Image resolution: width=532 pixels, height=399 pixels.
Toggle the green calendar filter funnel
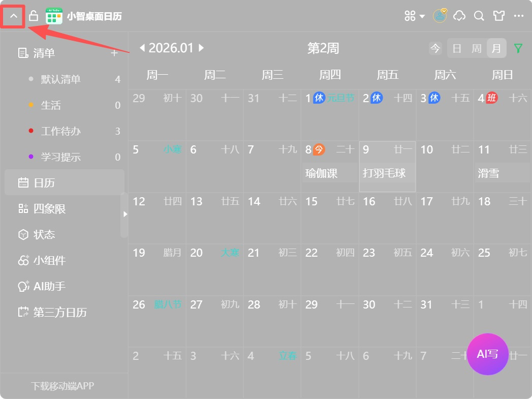coord(518,48)
